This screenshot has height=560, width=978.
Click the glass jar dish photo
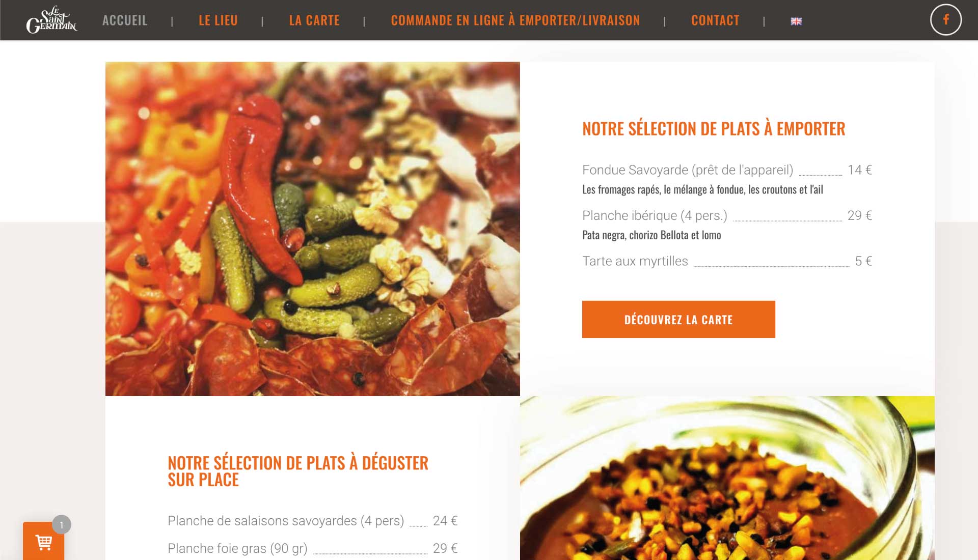(727, 478)
